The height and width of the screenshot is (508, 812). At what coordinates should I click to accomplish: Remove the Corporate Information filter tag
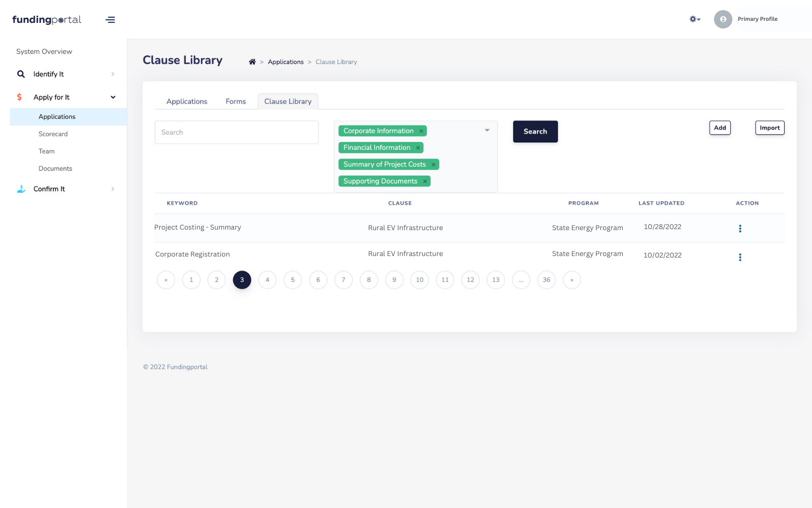pos(421,131)
